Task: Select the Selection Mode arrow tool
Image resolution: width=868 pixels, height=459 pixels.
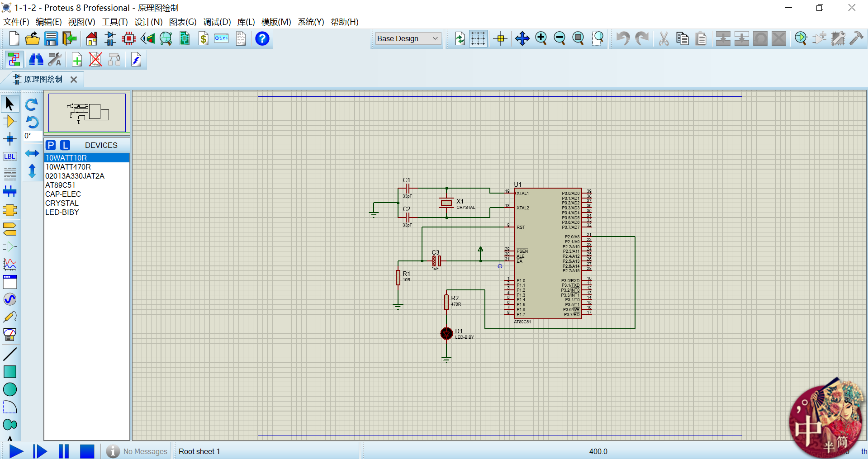Action: coord(9,104)
